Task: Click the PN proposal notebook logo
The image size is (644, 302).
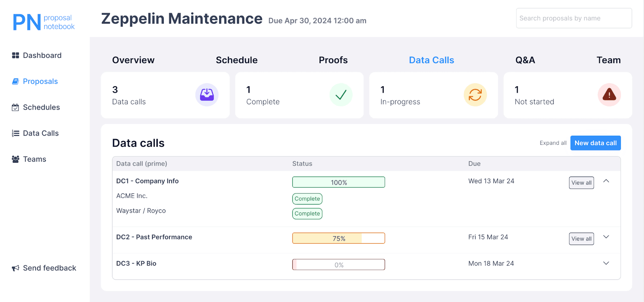Action: tap(43, 22)
